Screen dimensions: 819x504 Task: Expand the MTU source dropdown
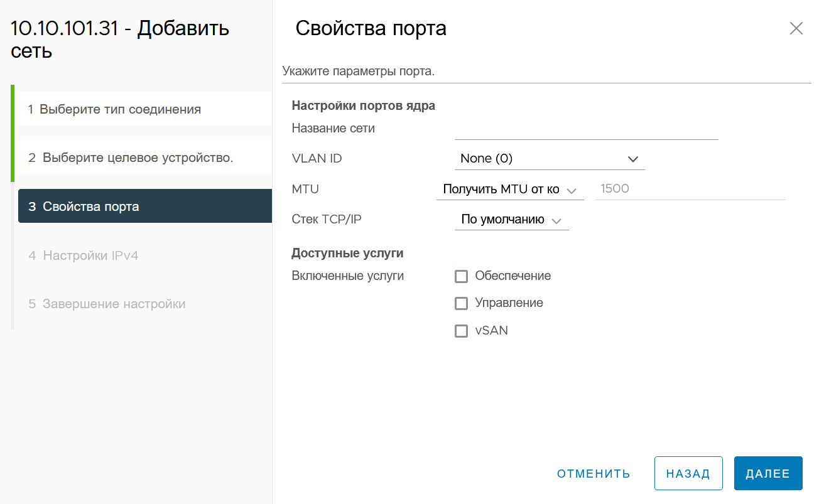tap(510, 190)
